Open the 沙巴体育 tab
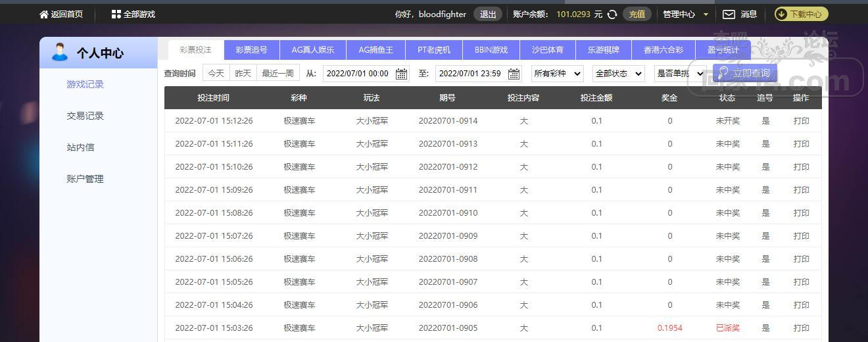This screenshot has height=342, width=868. [x=548, y=50]
